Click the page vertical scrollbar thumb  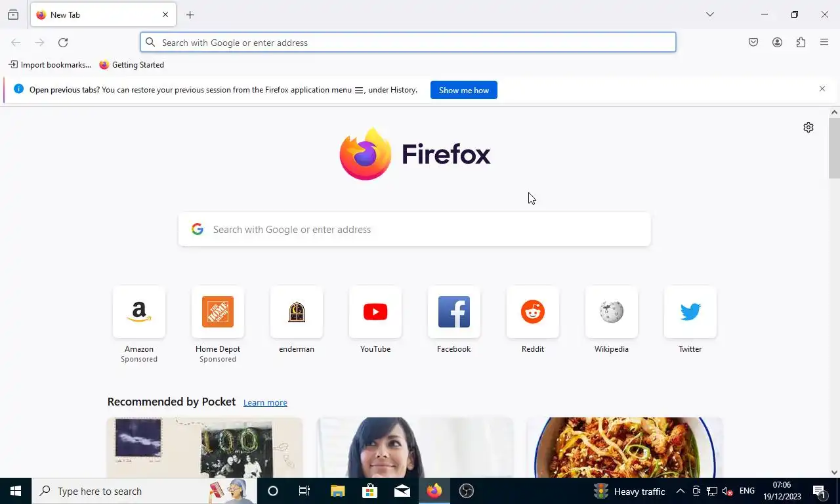point(834,148)
